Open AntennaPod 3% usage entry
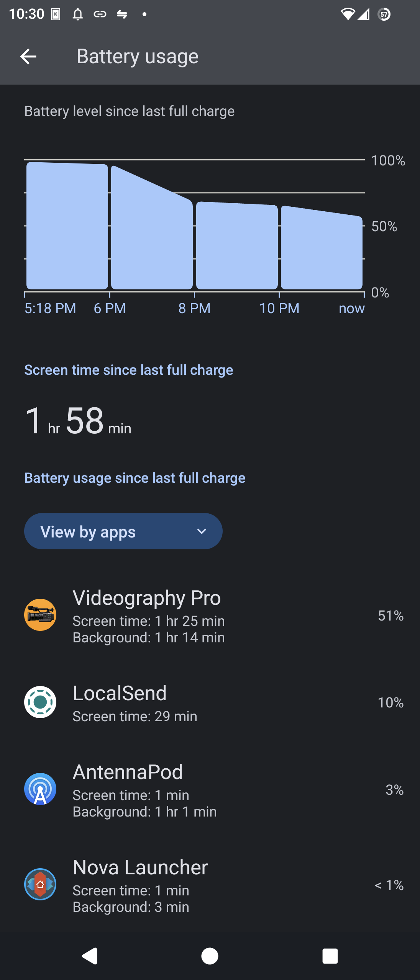This screenshot has height=980, width=420. (210, 789)
